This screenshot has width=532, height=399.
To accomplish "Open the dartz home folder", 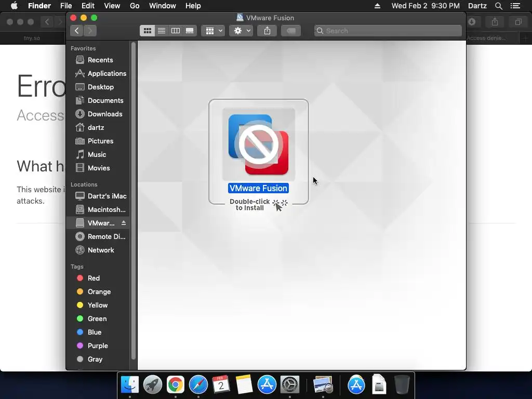I will pyautogui.click(x=98, y=128).
